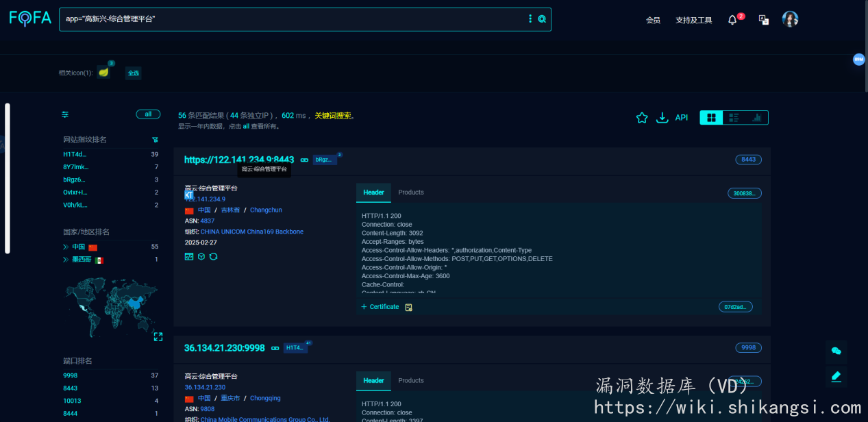868x422 pixels.
Task: Favorite this search with the star icon
Action: (642, 118)
